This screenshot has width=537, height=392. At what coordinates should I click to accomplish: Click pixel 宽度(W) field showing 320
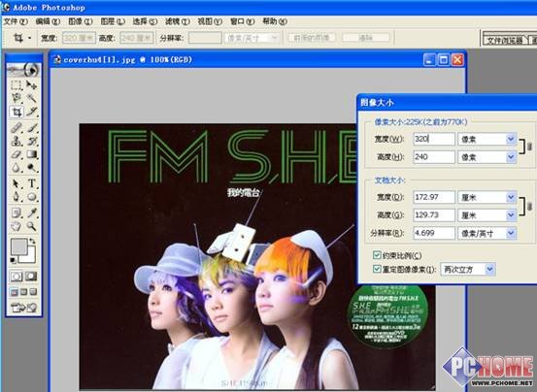(x=434, y=139)
